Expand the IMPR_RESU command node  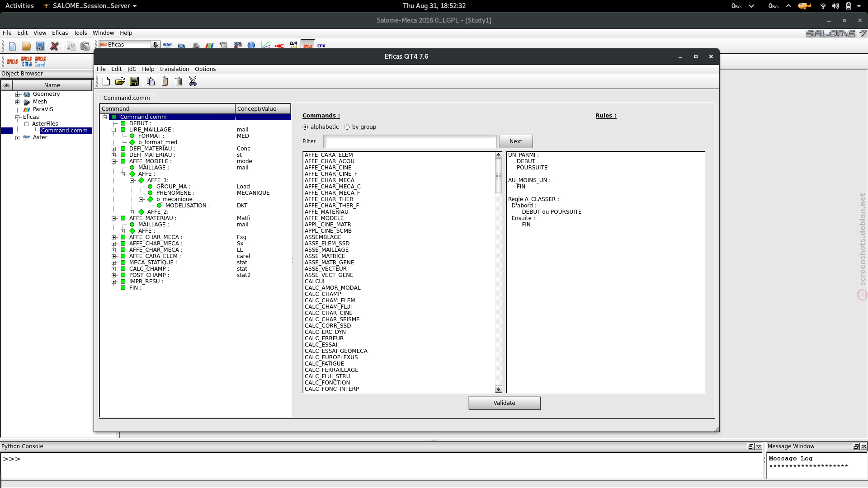[114, 282]
